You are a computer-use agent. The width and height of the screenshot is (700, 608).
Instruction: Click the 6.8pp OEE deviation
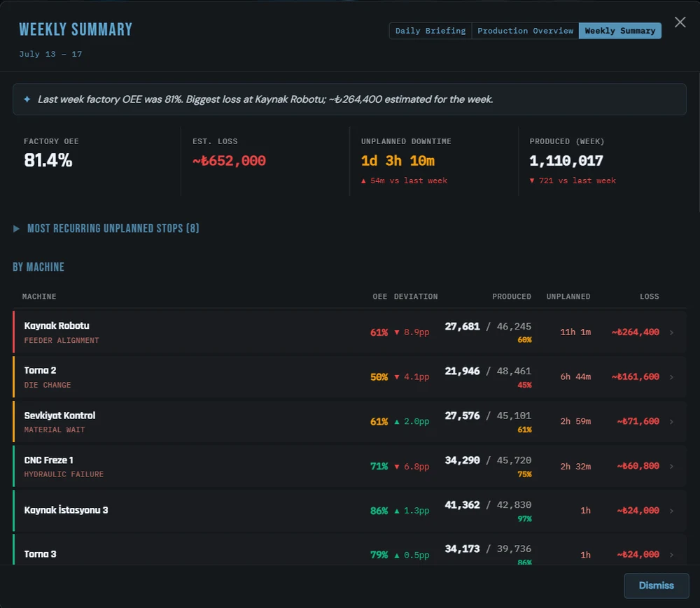click(412, 466)
